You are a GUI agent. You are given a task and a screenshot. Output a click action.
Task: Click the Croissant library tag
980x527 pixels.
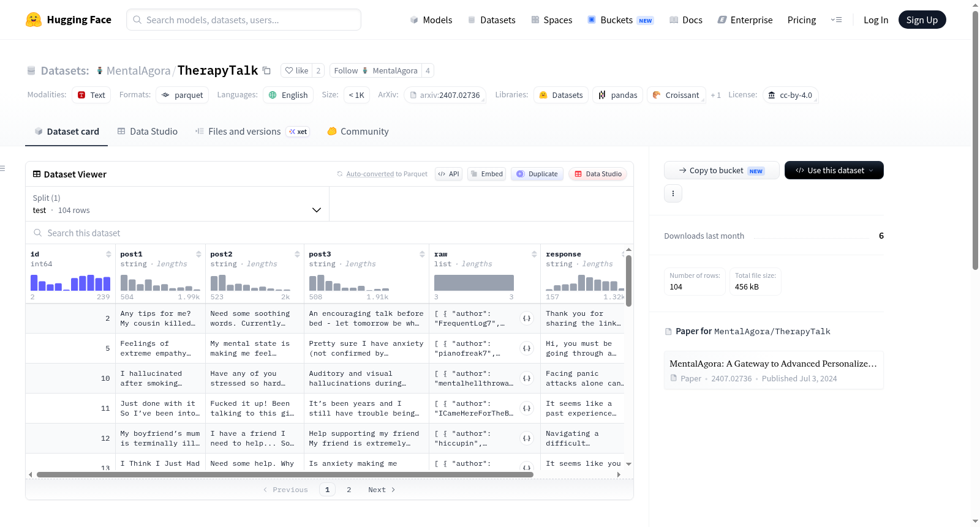pyautogui.click(x=676, y=95)
